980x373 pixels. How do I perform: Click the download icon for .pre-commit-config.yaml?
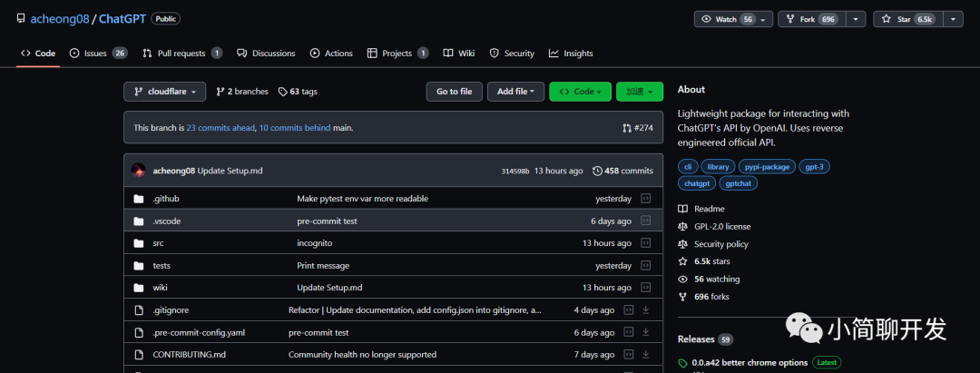646,332
